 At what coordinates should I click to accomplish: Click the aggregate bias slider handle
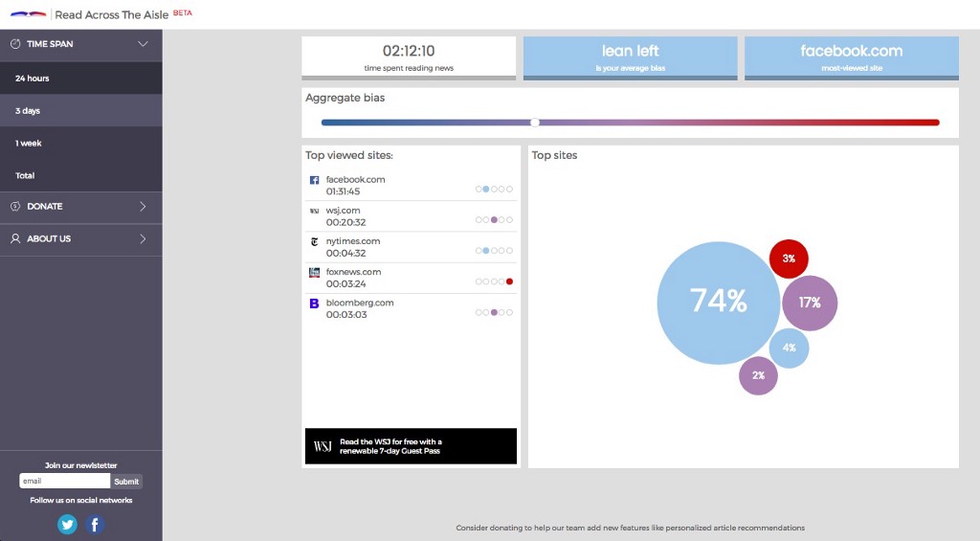535,123
